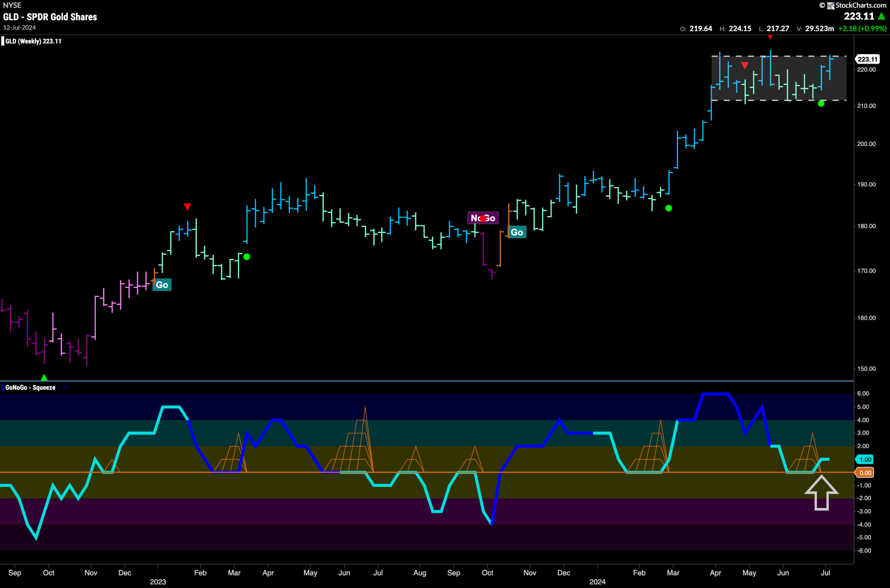
Task: Click the green up triangle beside header price 223.11
Action: pyautogui.click(x=882, y=16)
